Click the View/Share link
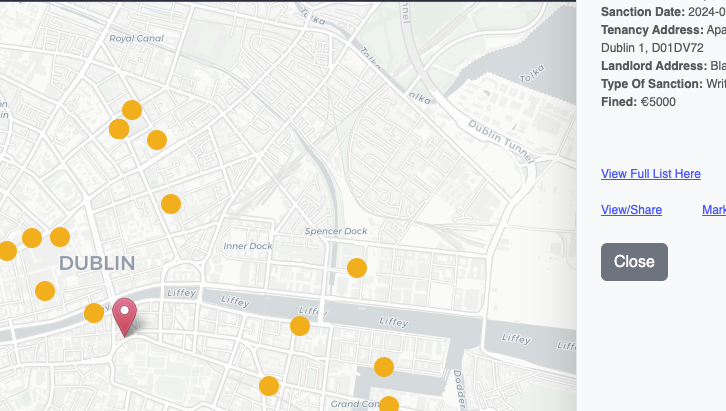This screenshot has height=411, width=726. click(x=631, y=210)
